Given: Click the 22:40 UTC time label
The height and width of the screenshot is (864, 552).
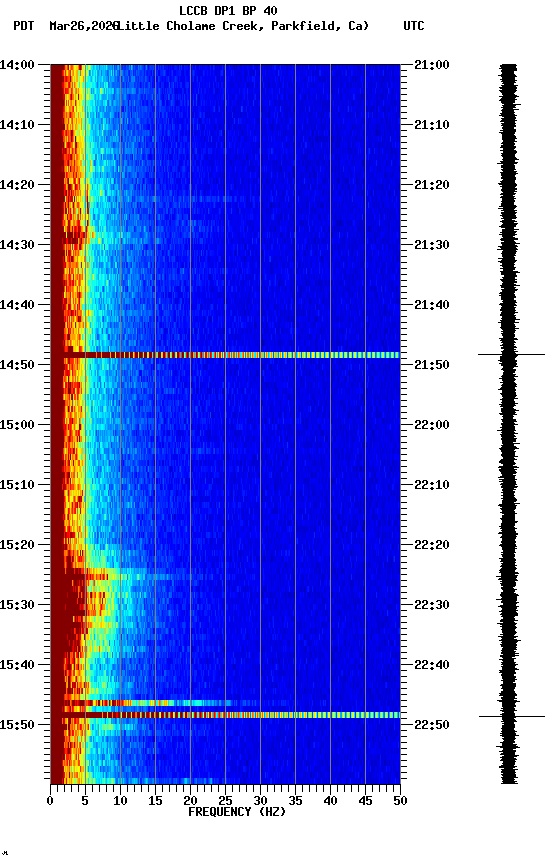Looking at the screenshot, I should pyautogui.click(x=432, y=666).
